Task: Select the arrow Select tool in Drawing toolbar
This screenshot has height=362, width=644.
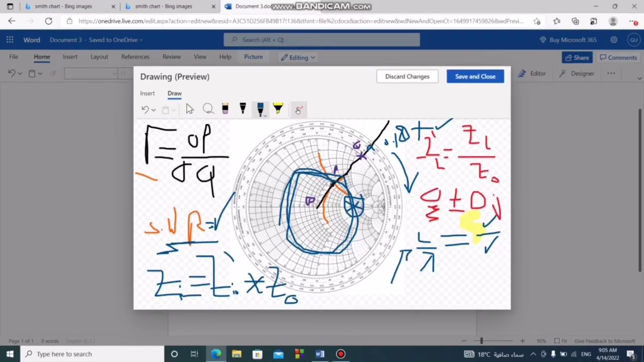Action: point(189,109)
